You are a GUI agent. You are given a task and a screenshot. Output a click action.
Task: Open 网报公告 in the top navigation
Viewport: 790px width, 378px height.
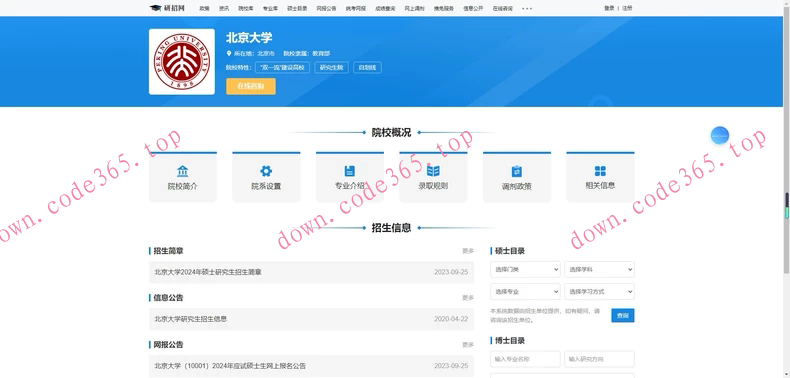click(x=326, y=9)
